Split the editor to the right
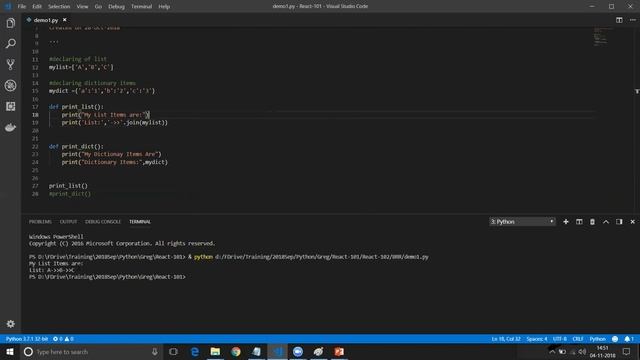The image size is (640, 360). (619, 20)
